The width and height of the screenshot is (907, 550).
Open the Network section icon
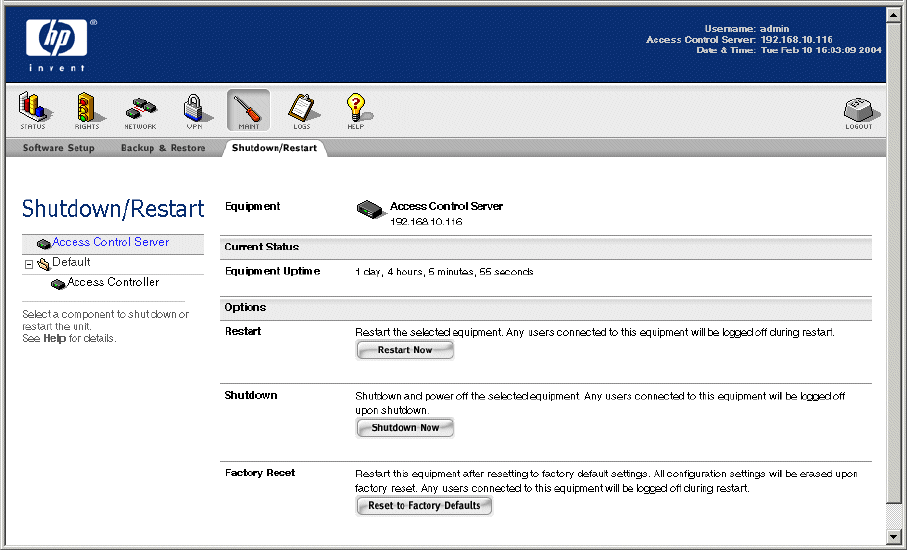pos(140,110)
